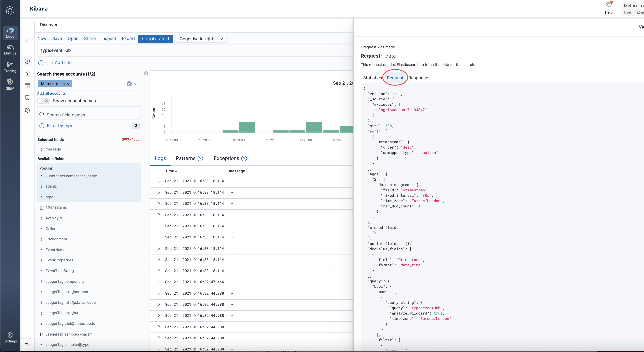Image resolution: width=644 pixels, height=352 pixels.
Task: Remove the Metrics-tests account tag
Action: tap(68, 84)
